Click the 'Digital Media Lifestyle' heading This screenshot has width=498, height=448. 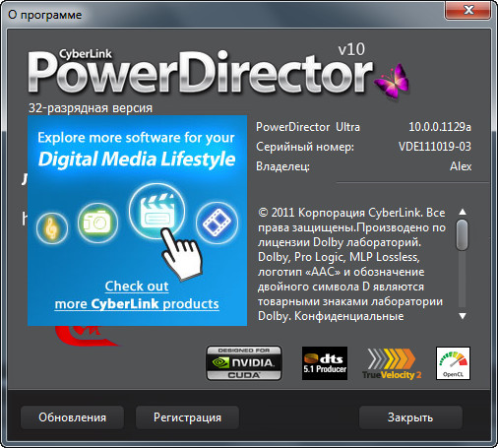point(137,160)
